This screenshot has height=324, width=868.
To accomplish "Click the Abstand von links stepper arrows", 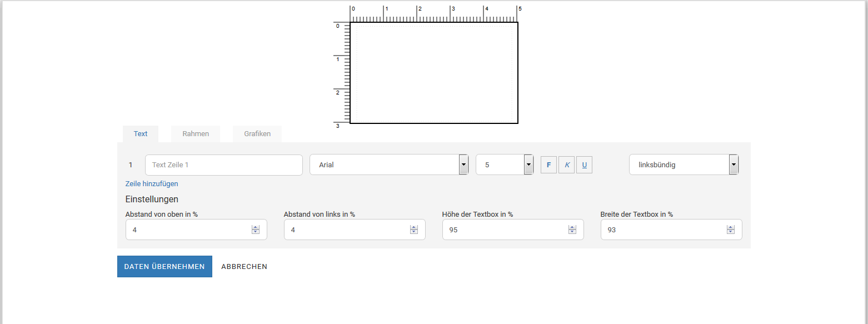I will tap(414, 230).
